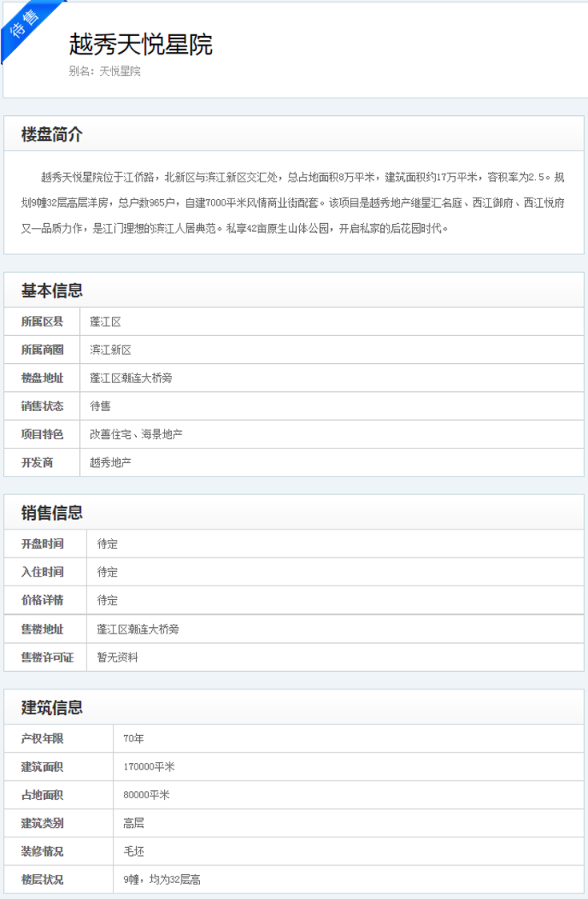The height and width of the screenshot is (899, 588).
Task: Click the 建筑类别 value 高层
Action: pyautogui.click(x=134, y=823)
